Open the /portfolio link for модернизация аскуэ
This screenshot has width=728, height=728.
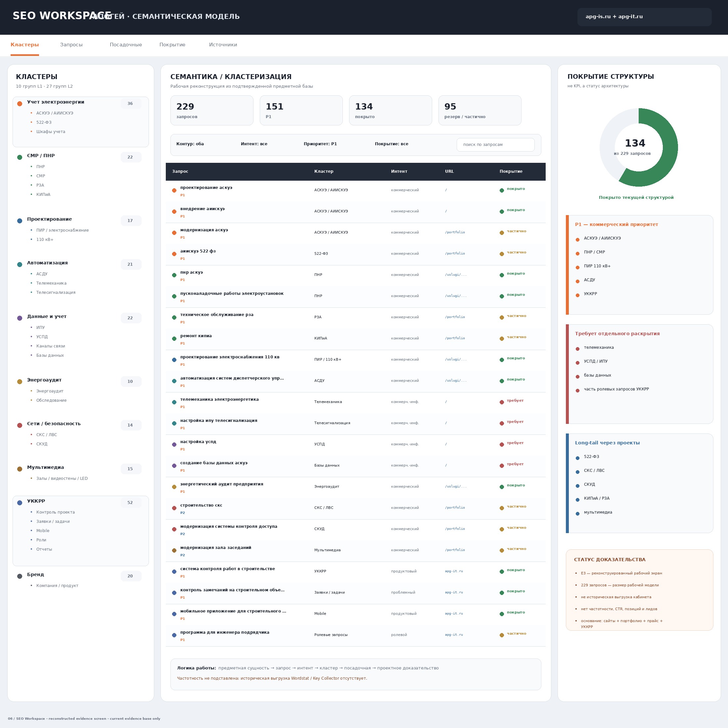pyautogui.click(x=455, y=232)
